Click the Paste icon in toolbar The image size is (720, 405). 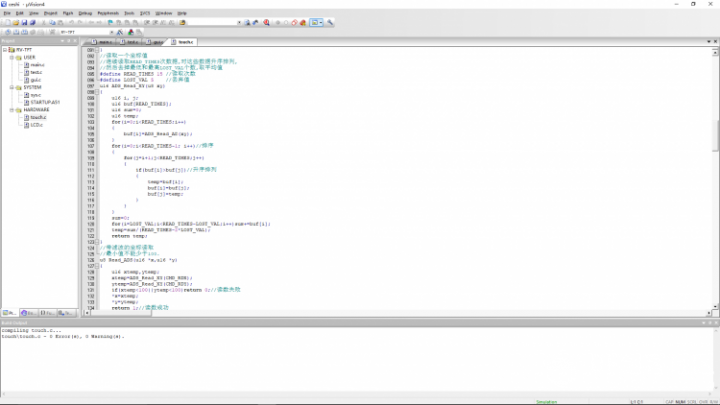click(x=60, y=22)
